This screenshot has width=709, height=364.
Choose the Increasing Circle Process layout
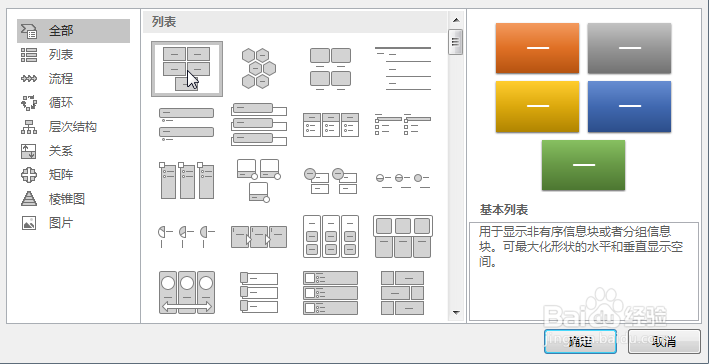click(402, 180)
